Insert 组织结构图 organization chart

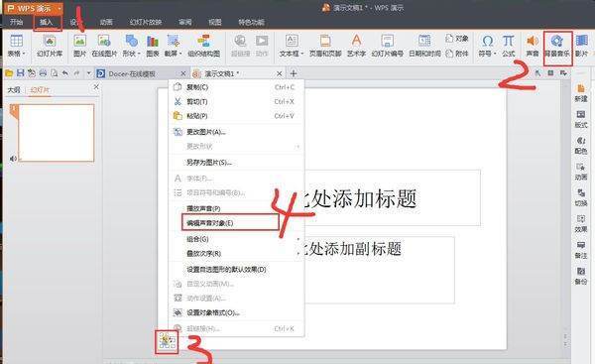[x=203, y=46]
